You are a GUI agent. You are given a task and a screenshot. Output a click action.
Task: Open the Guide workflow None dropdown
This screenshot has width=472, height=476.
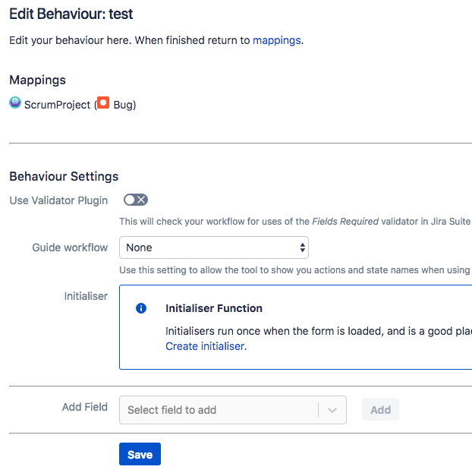click(x=214, y=247)
